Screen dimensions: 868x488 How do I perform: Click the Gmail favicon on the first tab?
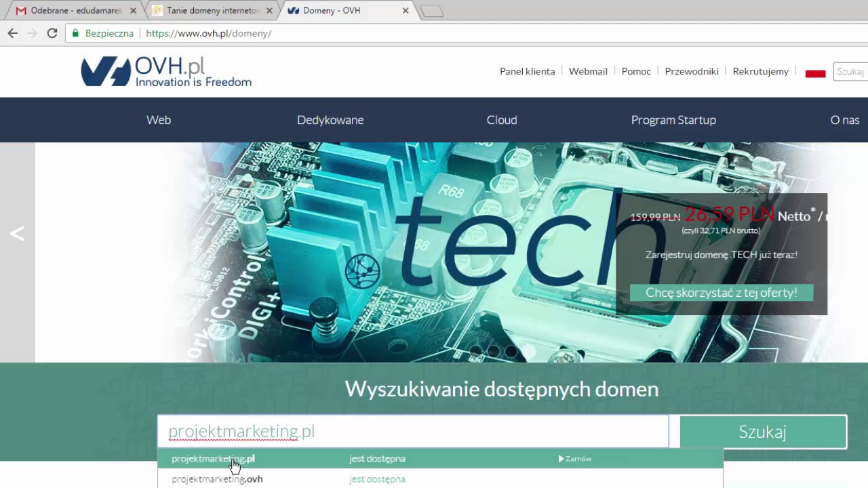pos(21,11)
